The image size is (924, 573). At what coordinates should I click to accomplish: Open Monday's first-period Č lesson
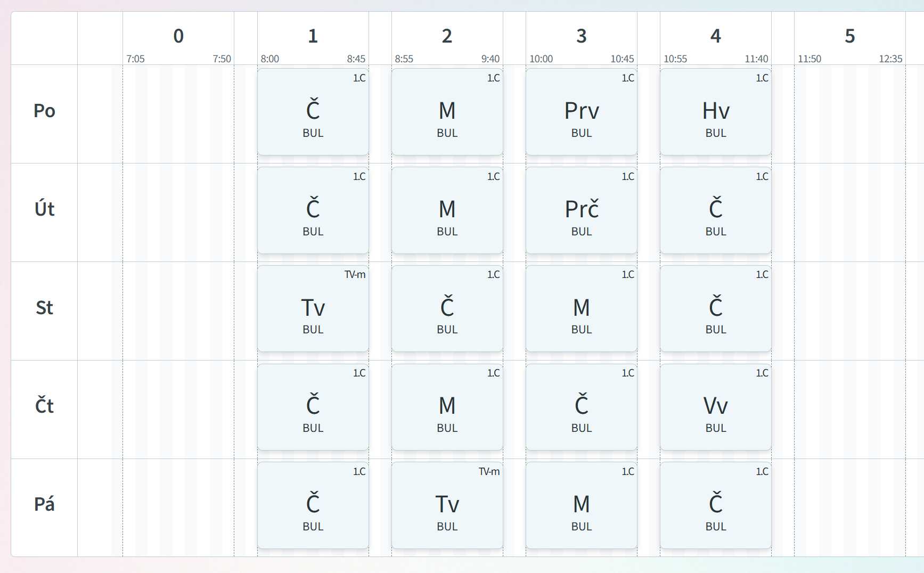click(x=313, y=112)
